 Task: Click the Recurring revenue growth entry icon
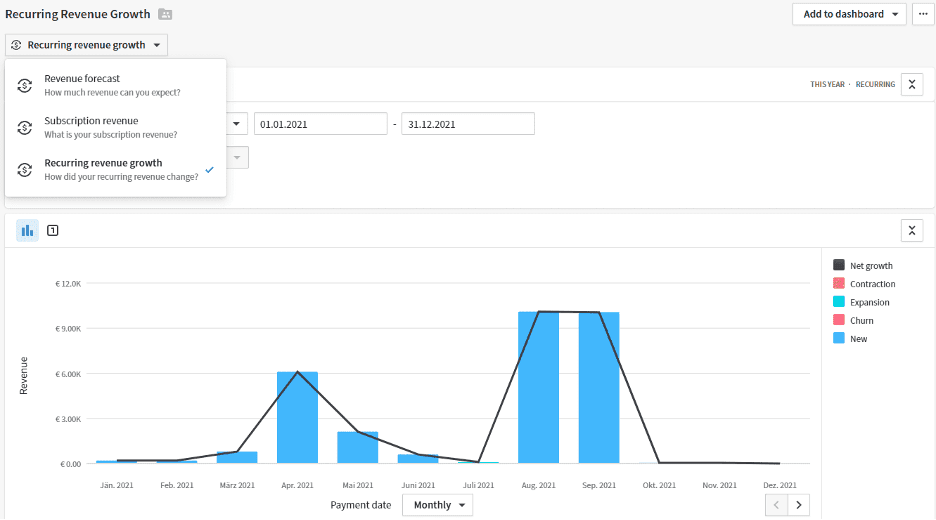click(x=24, y=170)
